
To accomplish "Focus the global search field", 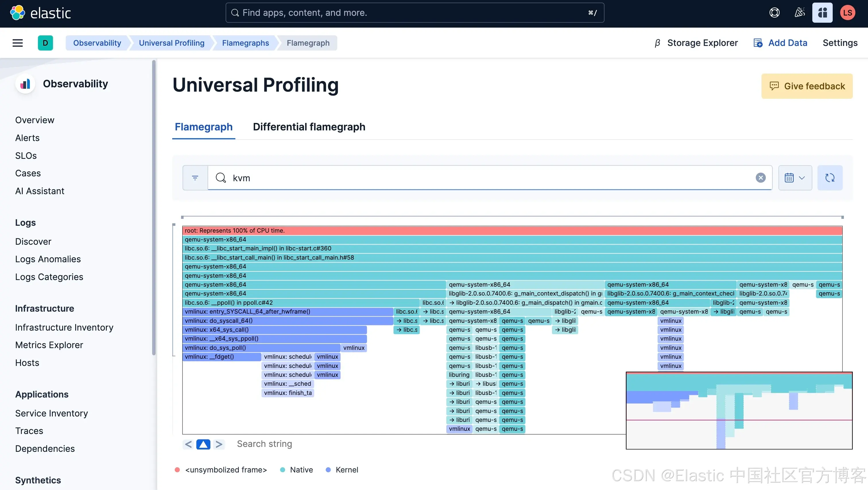I will (414, 13).
